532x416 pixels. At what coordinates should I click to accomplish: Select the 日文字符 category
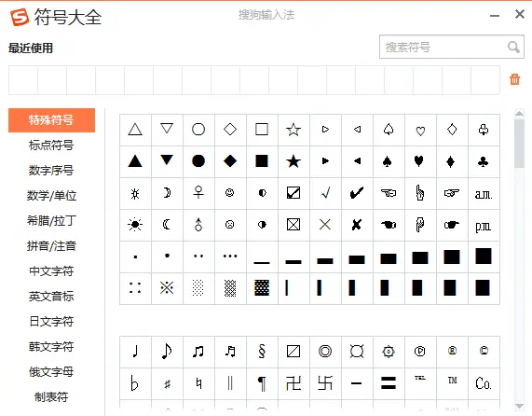[x=51, y=321]
